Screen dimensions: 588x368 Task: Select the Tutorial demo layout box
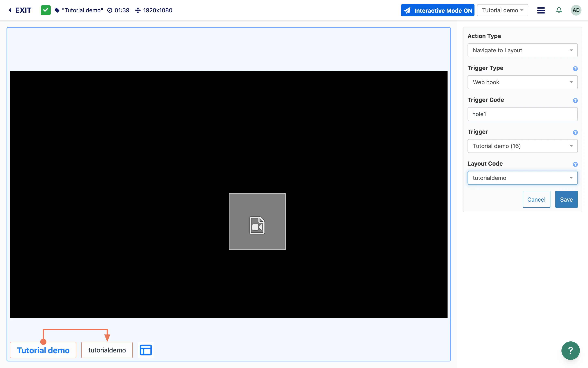click(43, 350)
